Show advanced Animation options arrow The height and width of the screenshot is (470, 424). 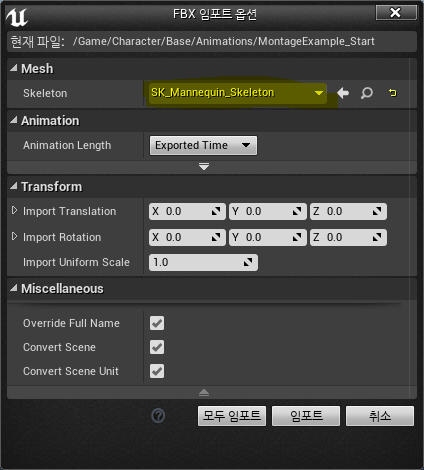pyautogui.click(x=204, y=166)
